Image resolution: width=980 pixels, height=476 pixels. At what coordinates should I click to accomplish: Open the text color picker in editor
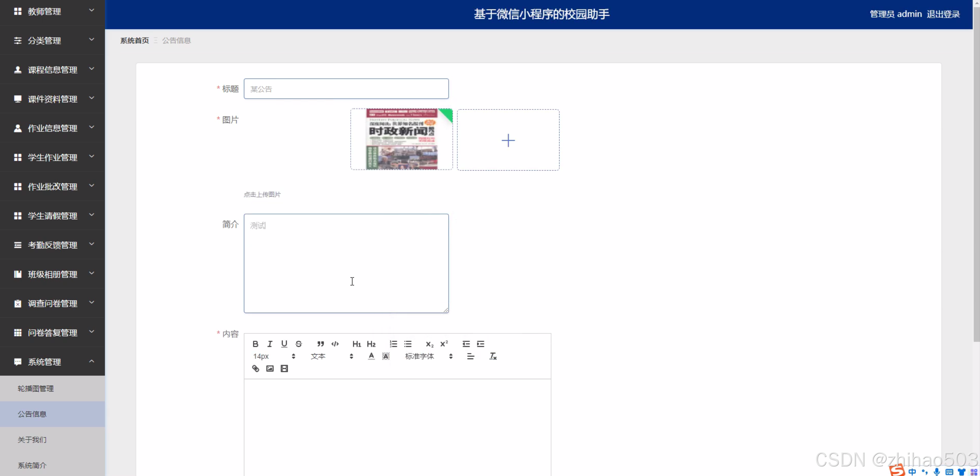[x=371, y=356]
